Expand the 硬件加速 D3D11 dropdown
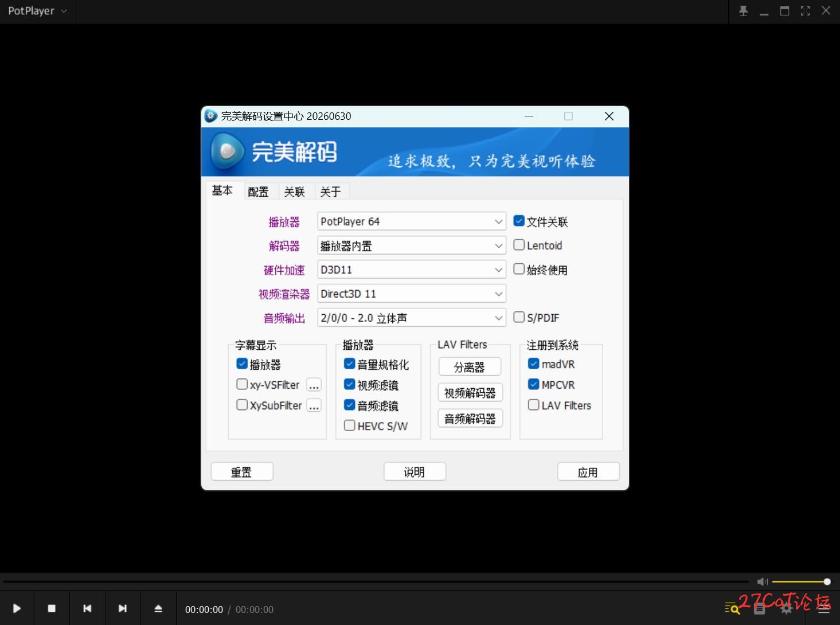This screenshot has height=625, width=840. coord(412,269)
